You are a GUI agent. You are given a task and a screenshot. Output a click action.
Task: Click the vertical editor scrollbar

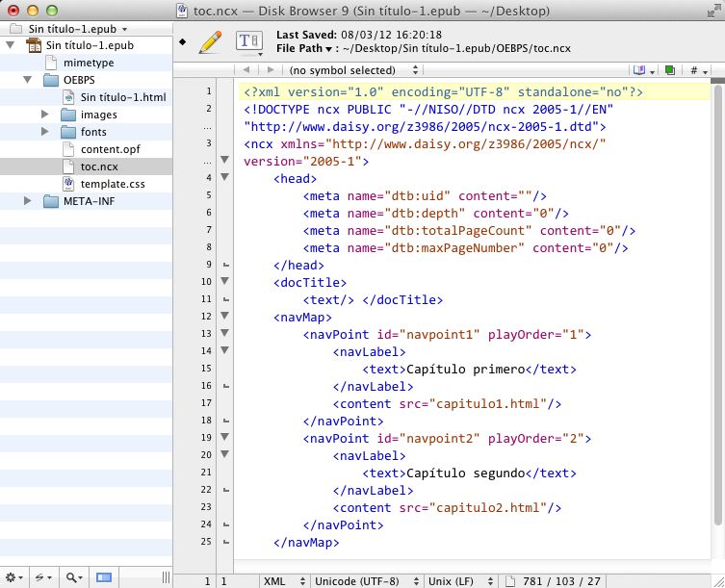pos(717,305)
